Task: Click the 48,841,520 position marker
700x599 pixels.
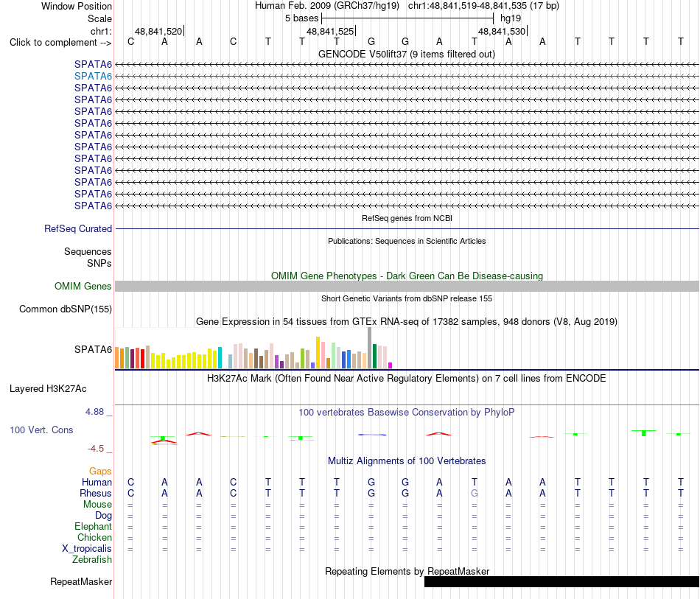Action: pyautogui.click(x=158, y=31)
